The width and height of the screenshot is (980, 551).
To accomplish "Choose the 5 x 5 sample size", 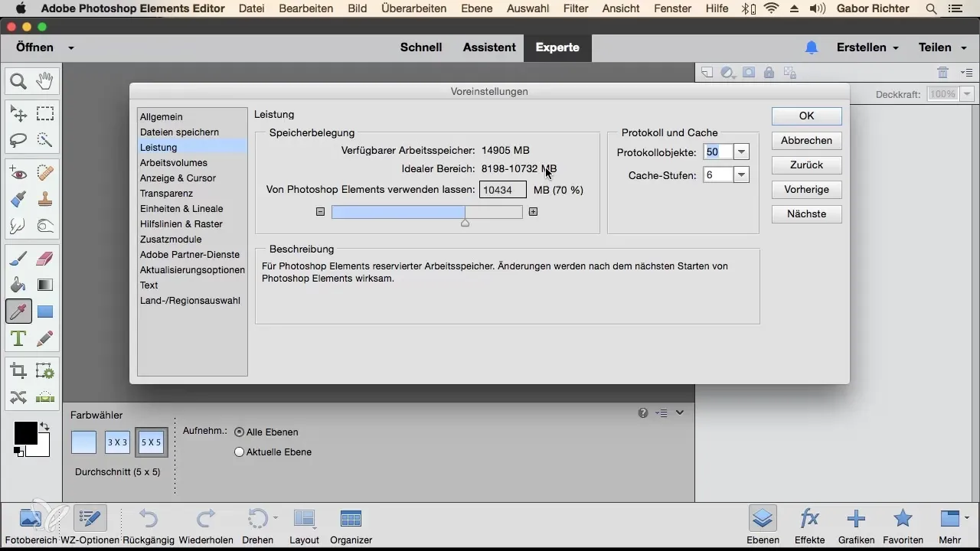I will [151, 442].
